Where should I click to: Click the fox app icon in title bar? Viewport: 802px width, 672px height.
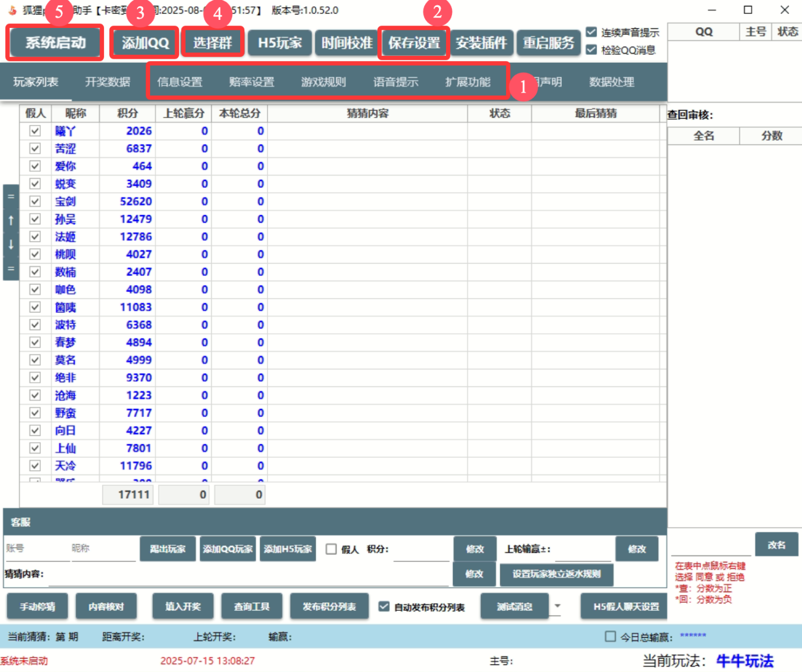(12, 10)
